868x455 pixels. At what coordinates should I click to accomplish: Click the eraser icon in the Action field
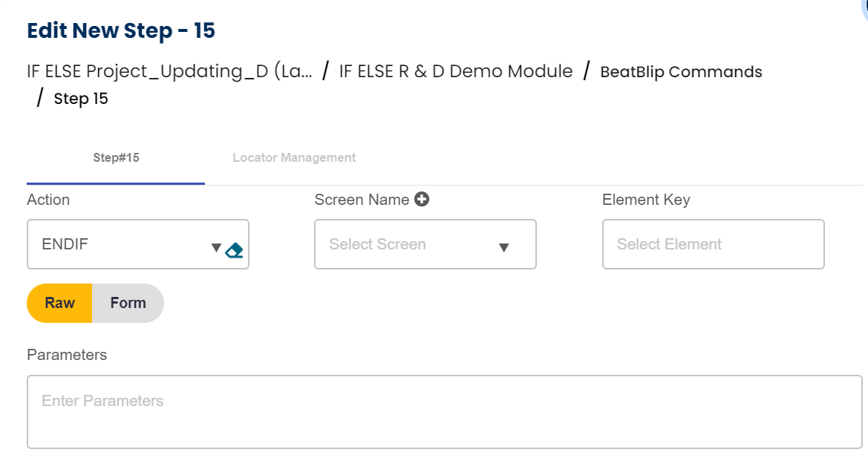coord(235,250)
